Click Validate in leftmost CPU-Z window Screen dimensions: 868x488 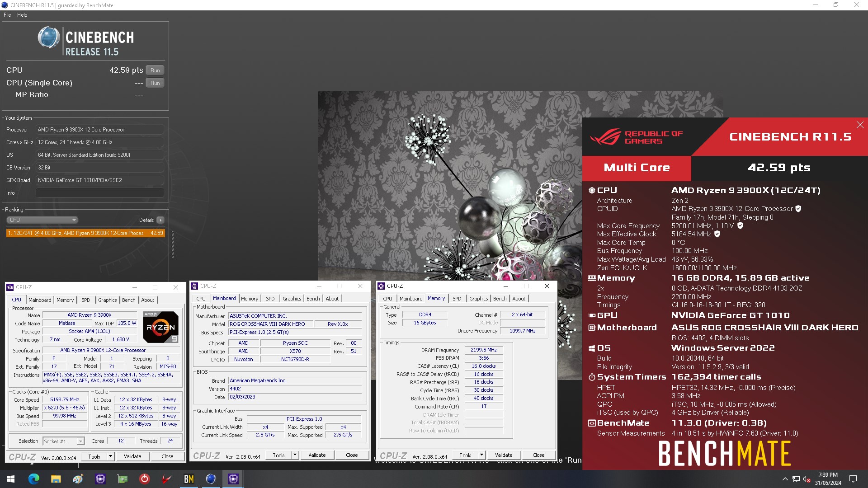click(132, 456)
